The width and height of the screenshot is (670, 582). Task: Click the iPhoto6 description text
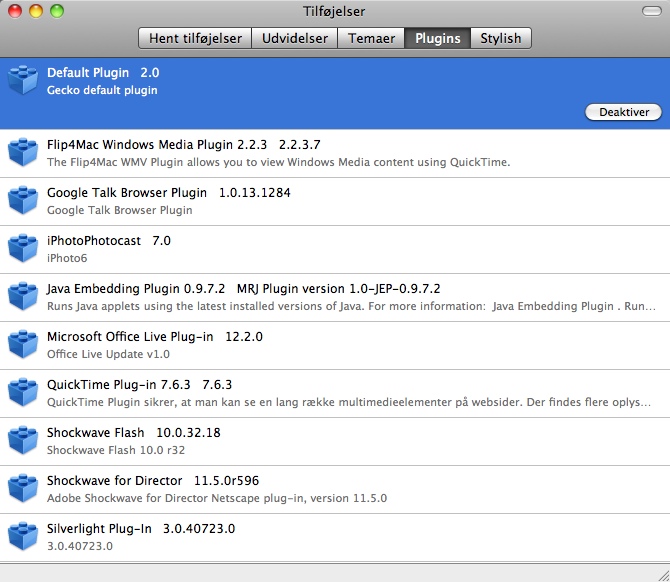(67, 258)
